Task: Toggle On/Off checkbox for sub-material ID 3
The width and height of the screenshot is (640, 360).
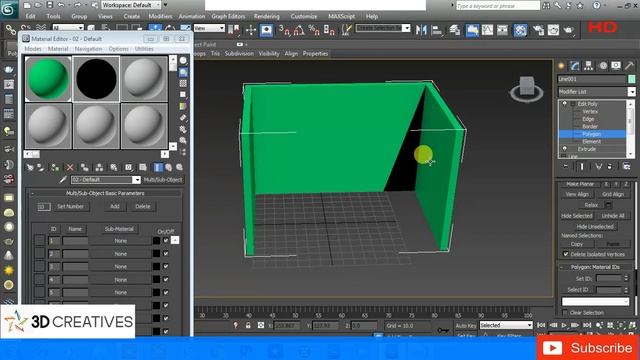Action: click(x=166, y=266)
